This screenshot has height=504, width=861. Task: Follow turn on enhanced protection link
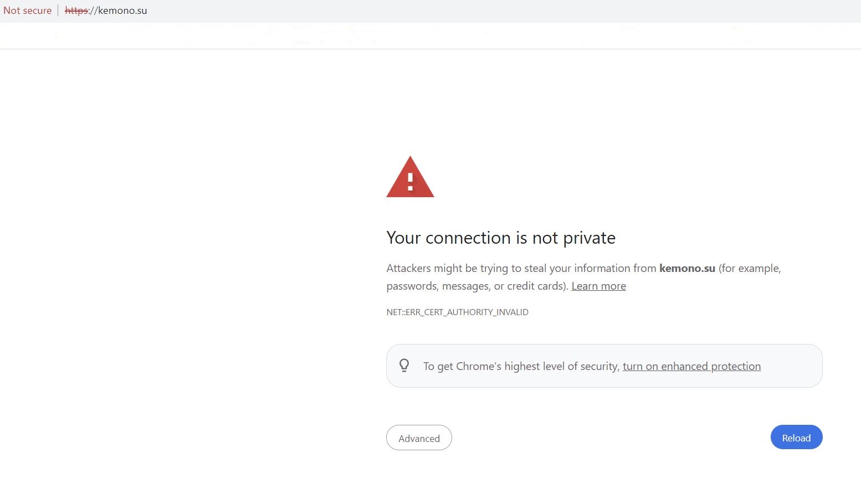[x=691, y=366]
